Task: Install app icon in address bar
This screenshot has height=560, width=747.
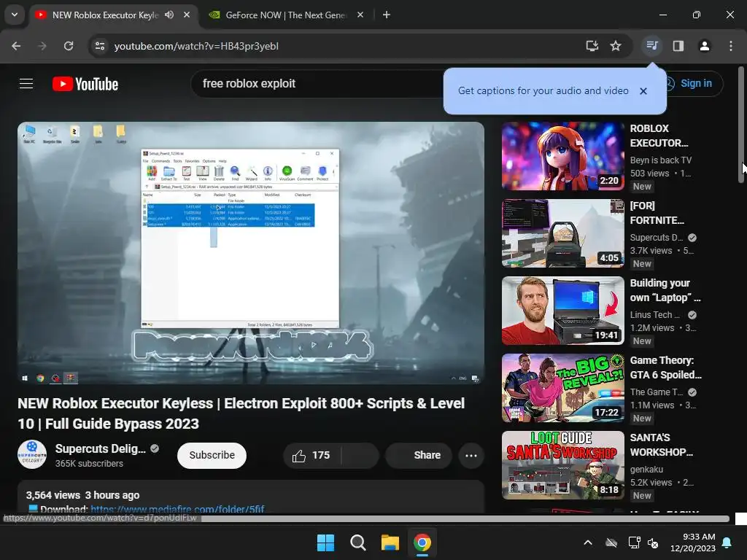Action: point(592,46)
